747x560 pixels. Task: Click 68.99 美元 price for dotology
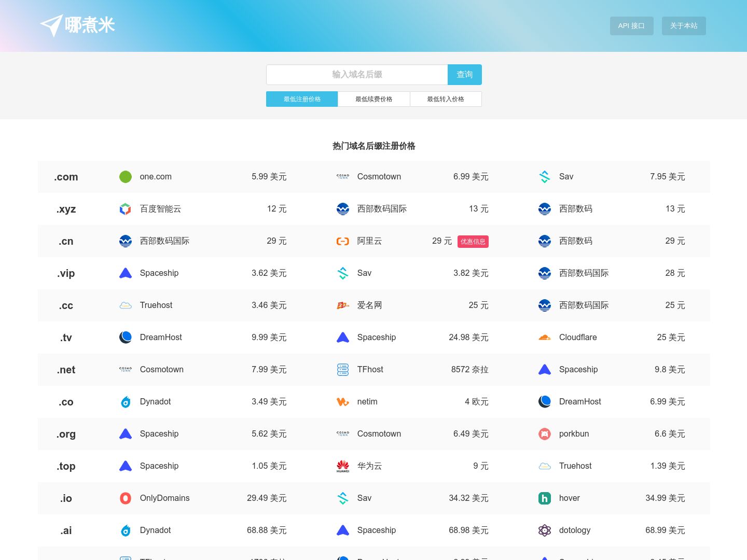click(666, 530)
